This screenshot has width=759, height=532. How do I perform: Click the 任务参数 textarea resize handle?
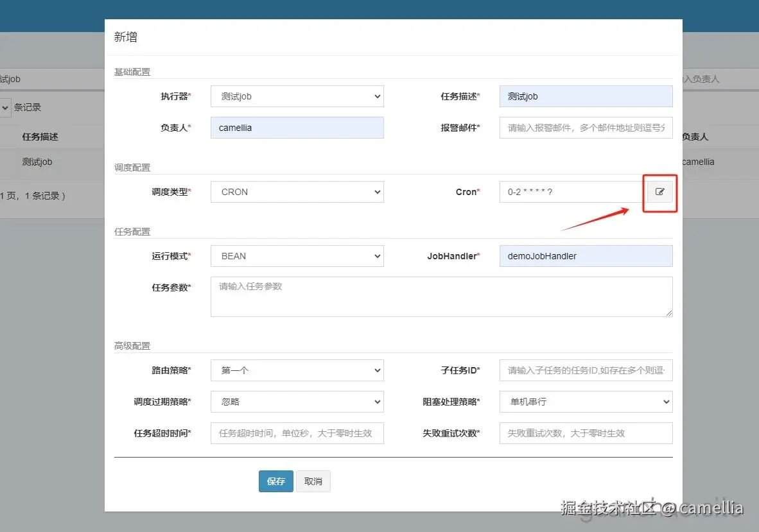click(x=669, y=313)
